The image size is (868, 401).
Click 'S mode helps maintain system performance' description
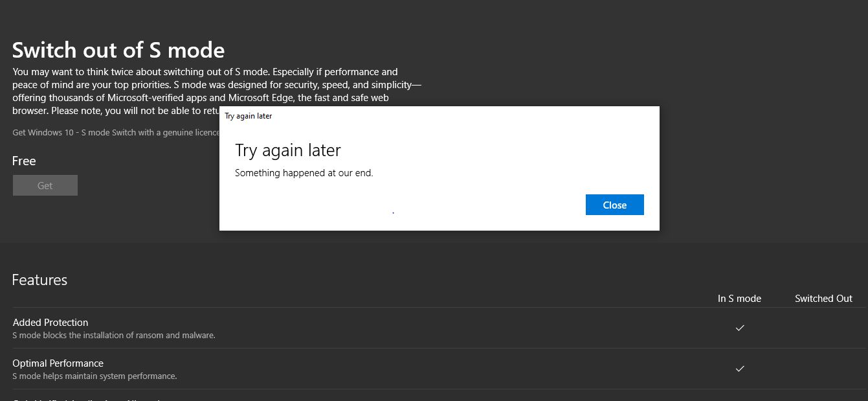[95, 376]
